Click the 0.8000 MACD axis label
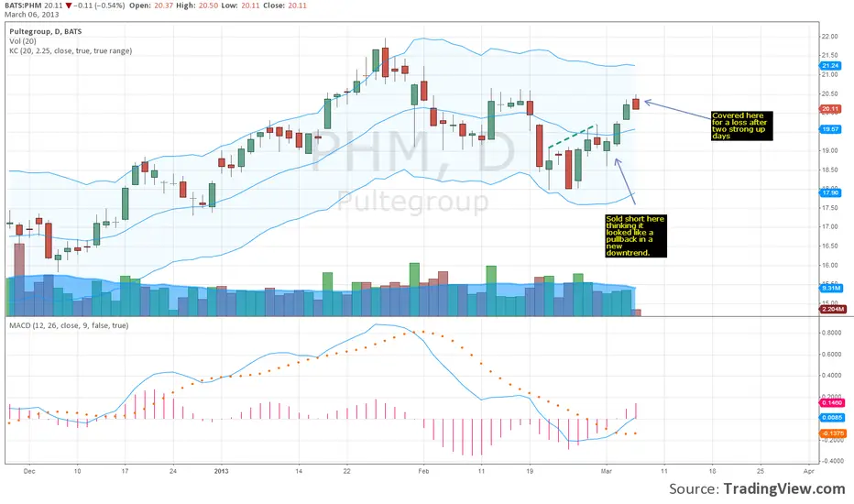This screenshot has width=854, height=504. point(831,333)
